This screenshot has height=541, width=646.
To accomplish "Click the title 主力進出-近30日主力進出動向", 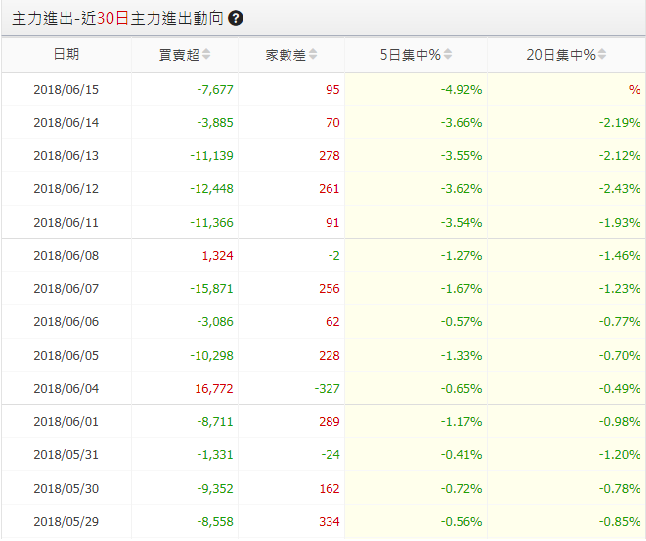I will [118, 19].
